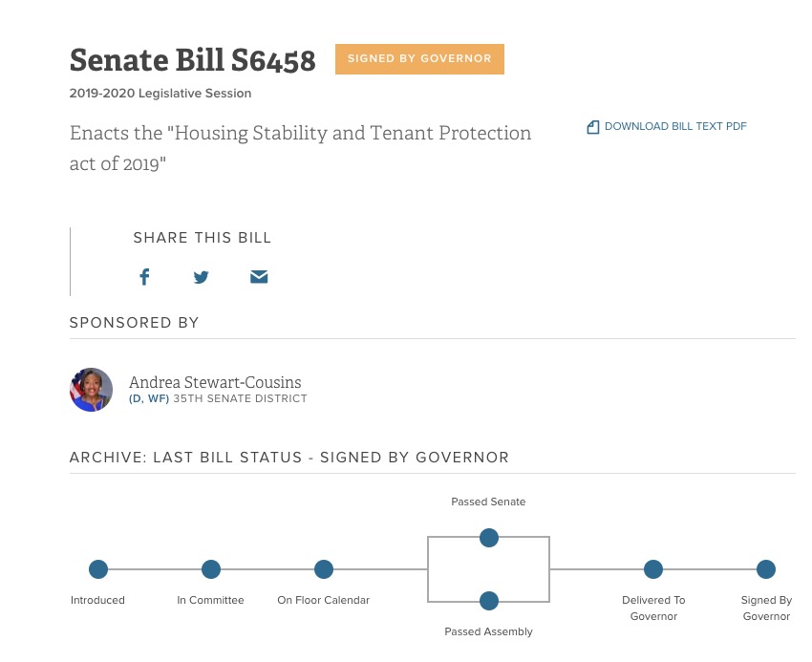Select the Introduced milestone dot
Viewport: 812px width, 662px height.
tap(98, 569)
